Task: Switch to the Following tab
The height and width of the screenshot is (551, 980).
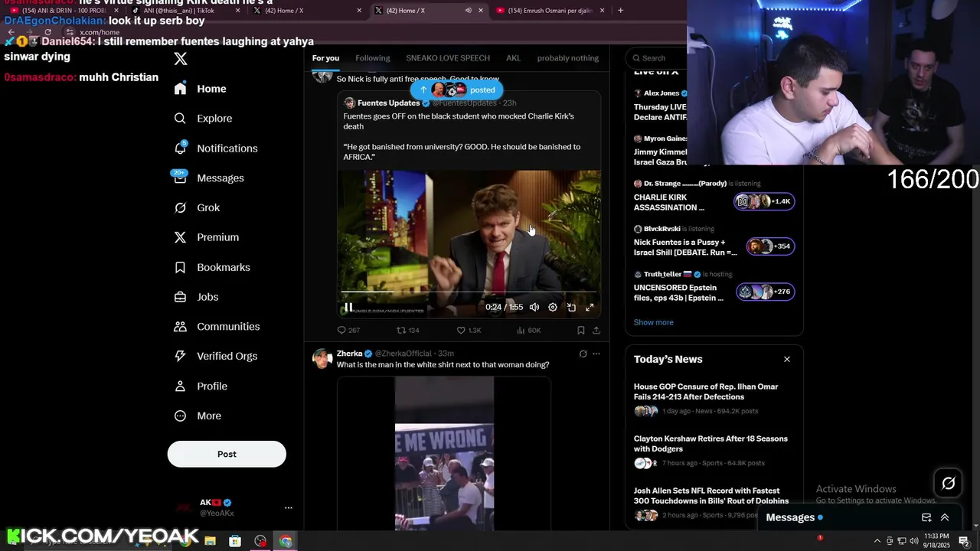Action: (x=373, y=58)
